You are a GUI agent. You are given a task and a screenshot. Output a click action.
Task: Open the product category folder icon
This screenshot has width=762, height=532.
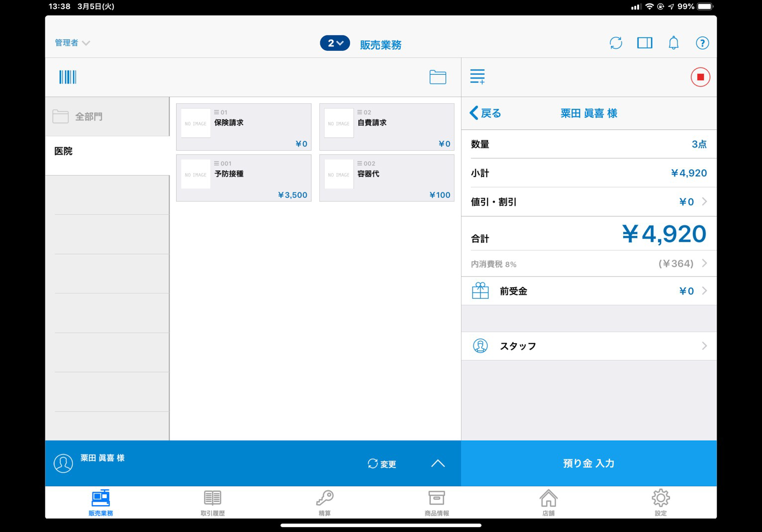(437, 77)
